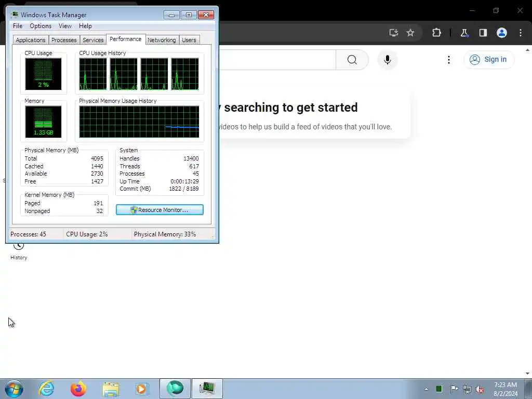The width and height of the screenshot is (532, 399).
Task: Open the Help menu in Task Manager
Action: pos(85,26)
